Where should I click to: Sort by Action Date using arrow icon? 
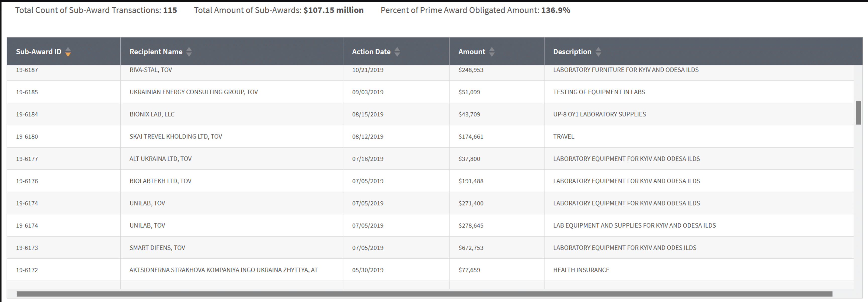pyautogui.click(x=397, y=52)
